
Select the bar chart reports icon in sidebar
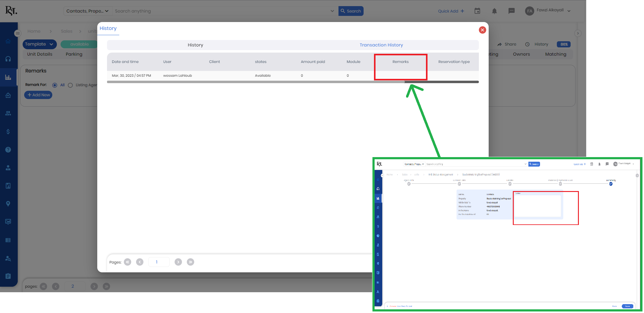(8, 77)
